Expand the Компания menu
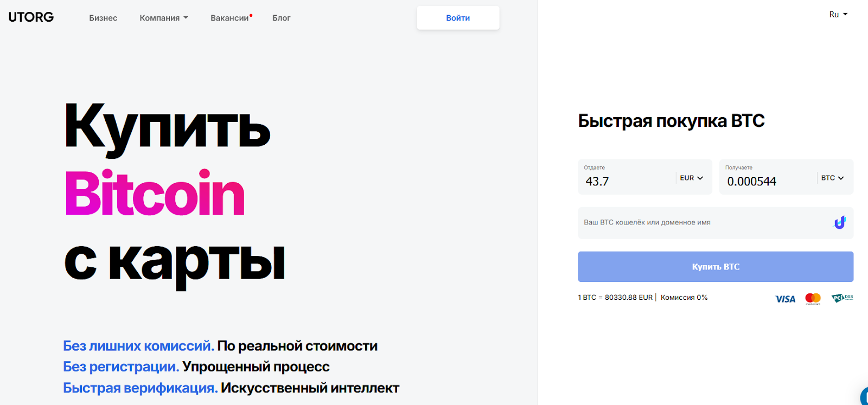This screenshot has height=405, width=868. (163, 18)
